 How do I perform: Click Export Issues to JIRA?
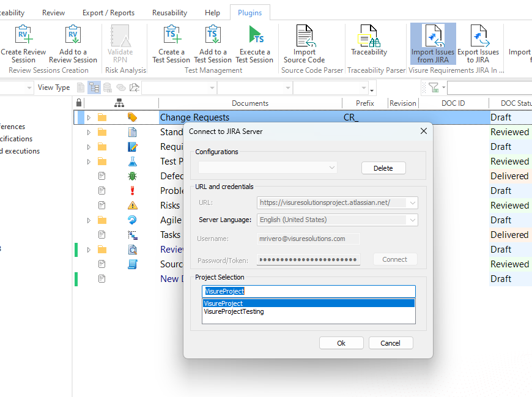[x=478, y=44]
